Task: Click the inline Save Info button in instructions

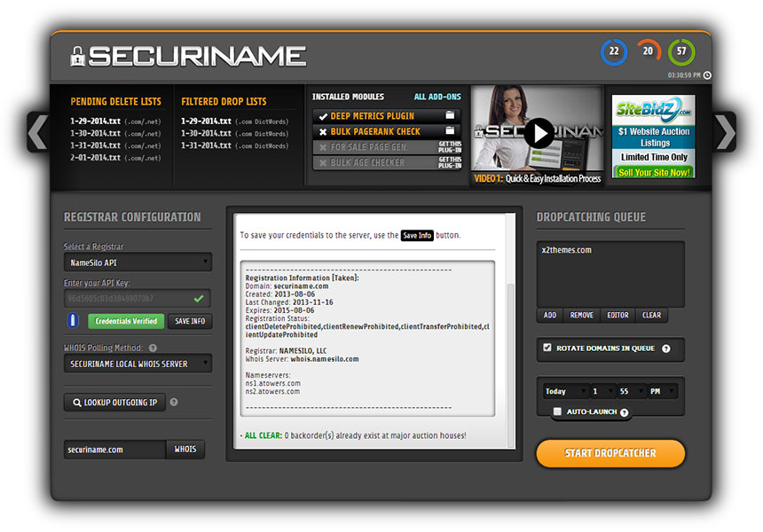Action: click(417, 235)
